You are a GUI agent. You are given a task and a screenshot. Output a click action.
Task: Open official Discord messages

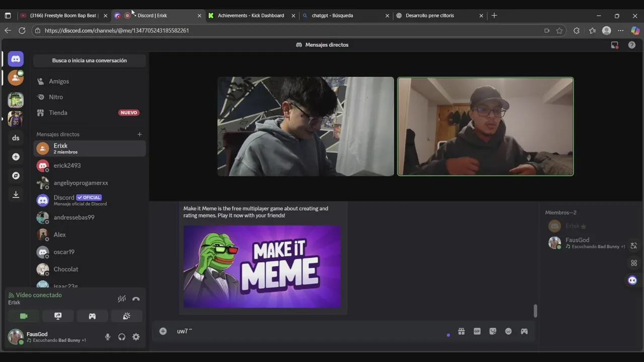tap(90, 200)
